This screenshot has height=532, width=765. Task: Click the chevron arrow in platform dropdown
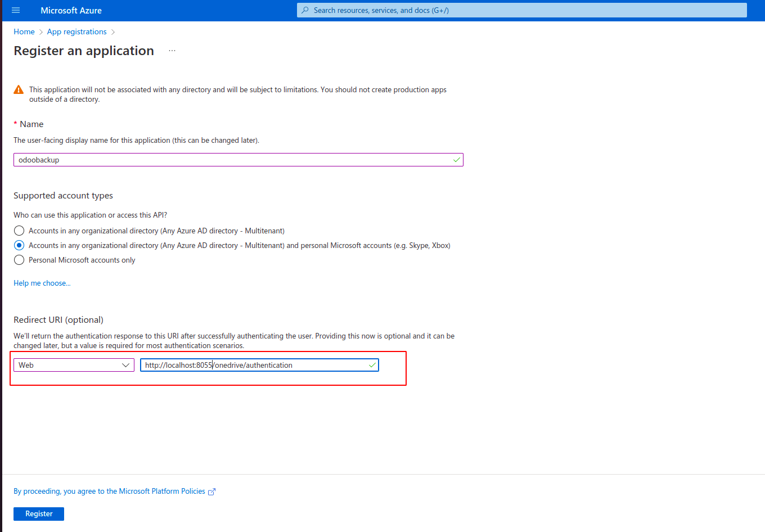(126, 366)
